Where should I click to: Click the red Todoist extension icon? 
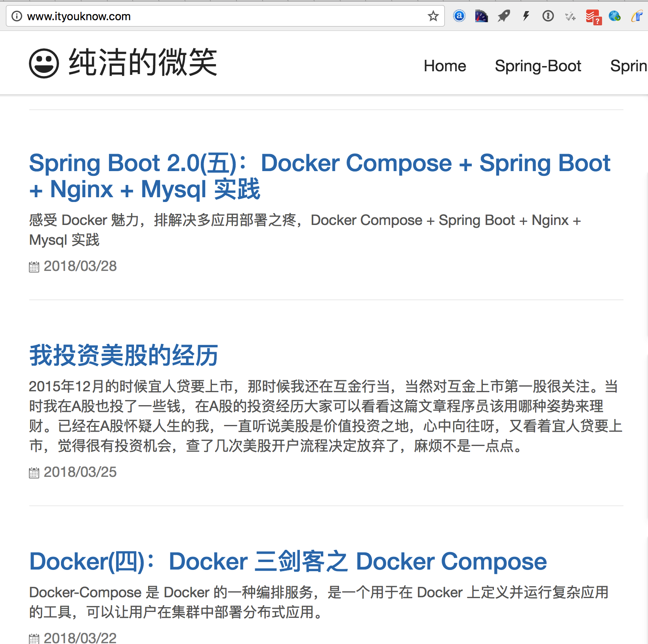[593, 16]
